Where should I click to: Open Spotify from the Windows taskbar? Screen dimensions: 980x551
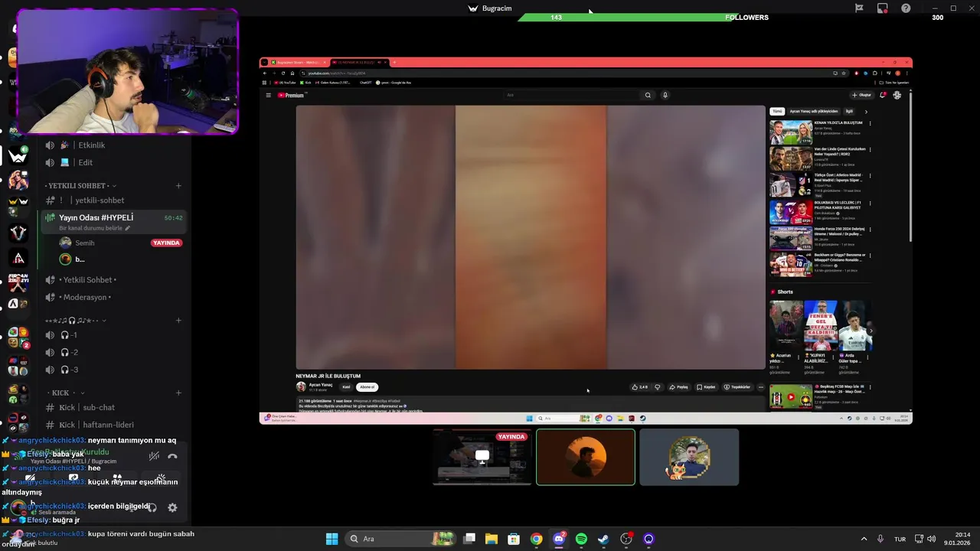pos(581,539)
